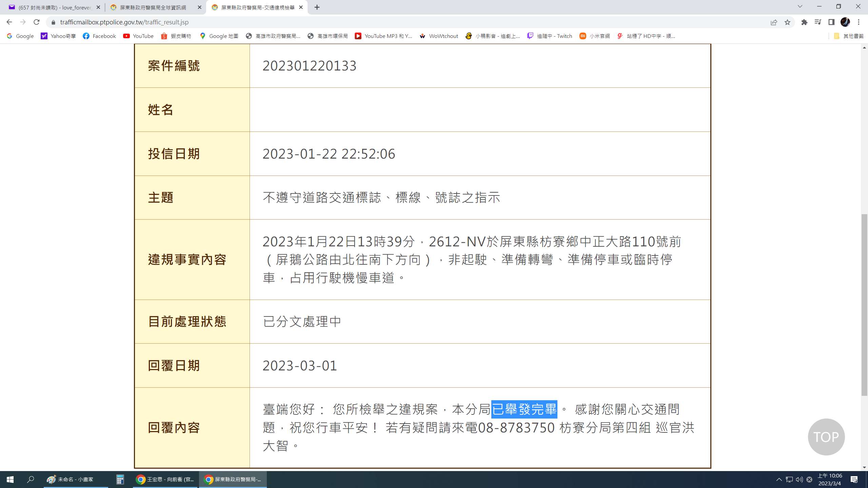Screen dimensions: 868x488
Task: Open the Google 地圖 bookmark
Action: [x=219, y=36]
